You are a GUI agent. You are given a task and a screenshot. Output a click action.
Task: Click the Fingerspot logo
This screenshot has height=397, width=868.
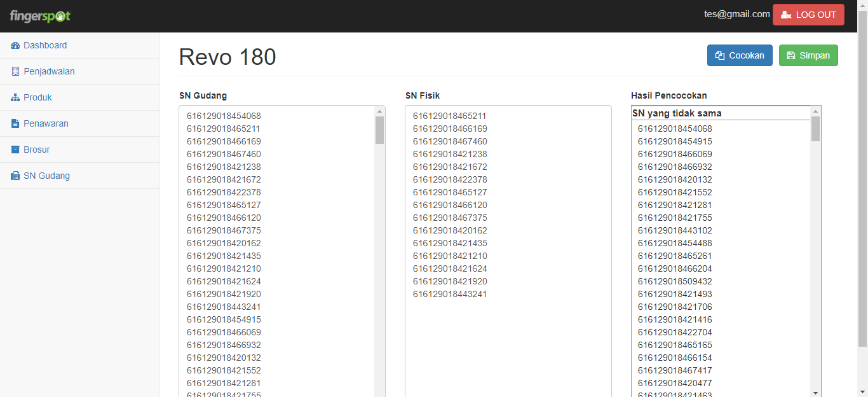pyautogui.click(x=40, y=16)
